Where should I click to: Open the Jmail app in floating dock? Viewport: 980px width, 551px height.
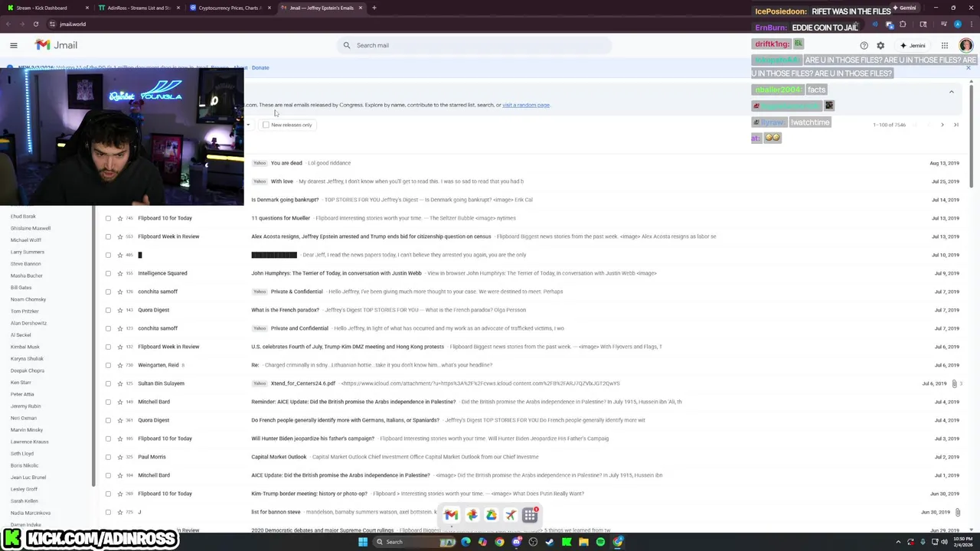[x=451, y=515]
